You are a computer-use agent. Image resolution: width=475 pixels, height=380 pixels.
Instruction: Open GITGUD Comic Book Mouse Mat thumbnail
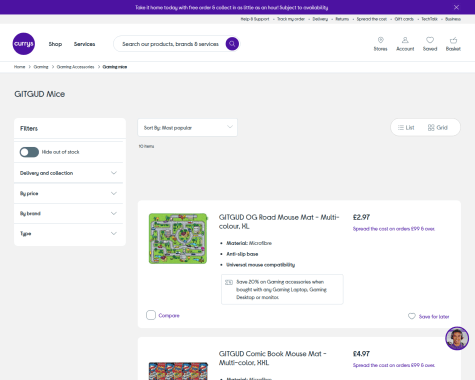[x=178, y=371]
